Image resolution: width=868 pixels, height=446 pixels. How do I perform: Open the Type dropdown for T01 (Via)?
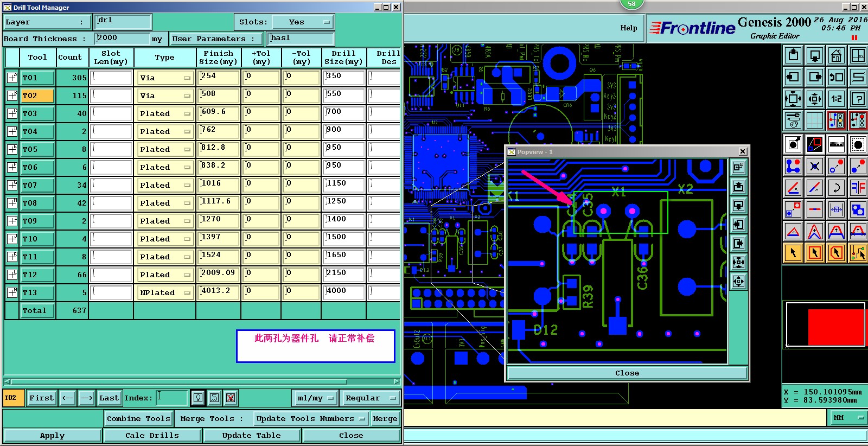[165, 78]
